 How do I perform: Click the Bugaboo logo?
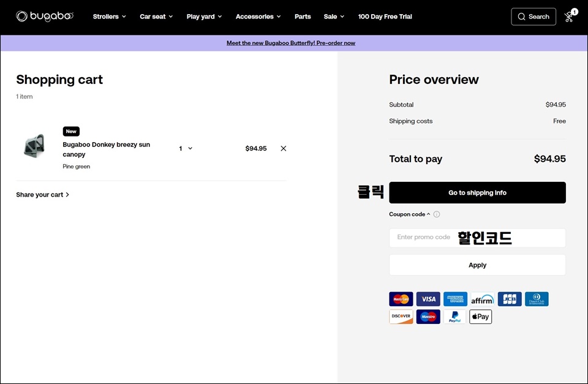click(x=45, y=16)
